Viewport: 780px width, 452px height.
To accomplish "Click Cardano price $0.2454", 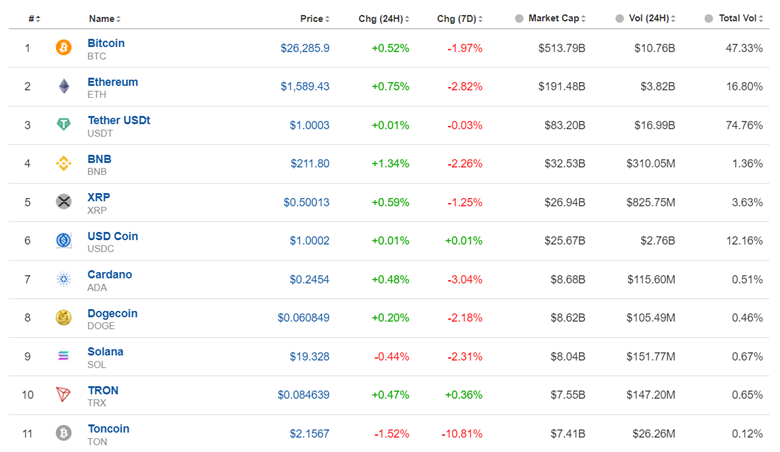I will pos(309,279).
